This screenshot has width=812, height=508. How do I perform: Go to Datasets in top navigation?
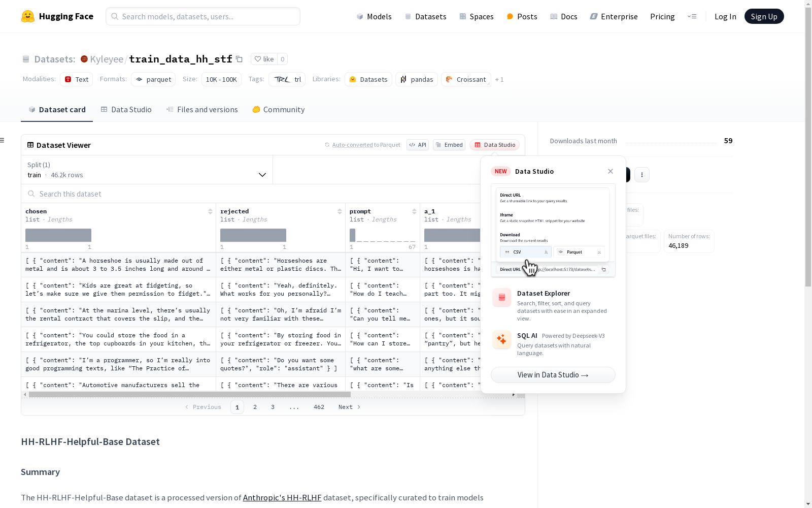coord(425,16)
